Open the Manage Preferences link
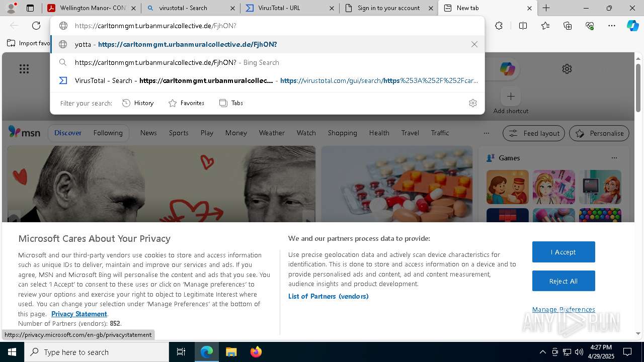Image resolution: width=644 pixels, height=362 pixels. coord(563,309)
